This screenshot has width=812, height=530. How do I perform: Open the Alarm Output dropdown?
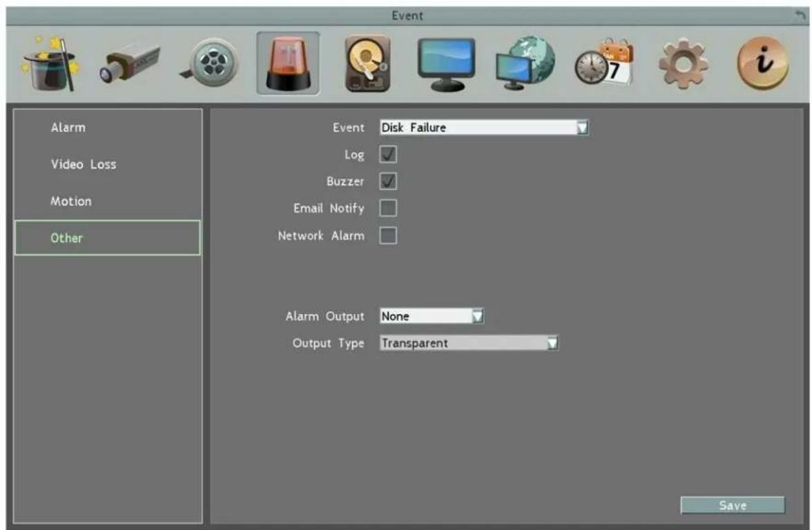[x=432, y=316]
